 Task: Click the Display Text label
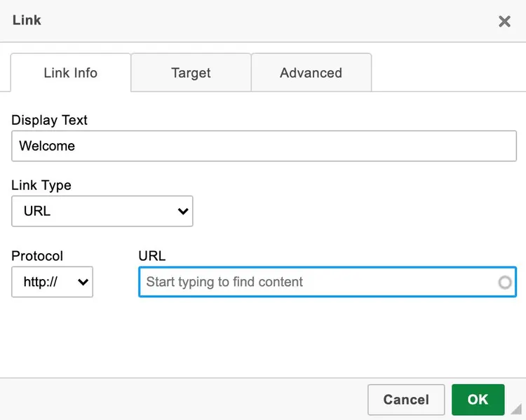49,120
